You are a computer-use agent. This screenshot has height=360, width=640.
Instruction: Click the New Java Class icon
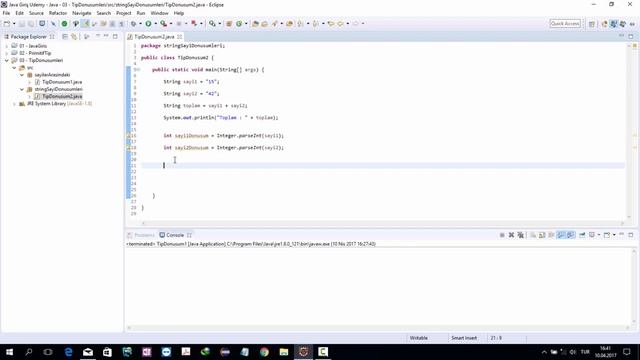pos(239,24)
